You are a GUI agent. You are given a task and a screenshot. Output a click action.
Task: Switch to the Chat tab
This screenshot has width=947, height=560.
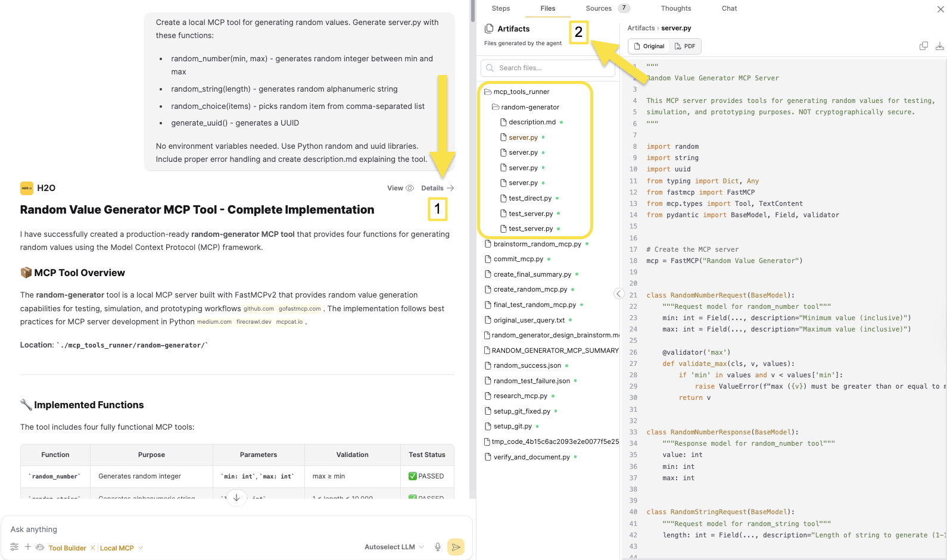point(729,8)
